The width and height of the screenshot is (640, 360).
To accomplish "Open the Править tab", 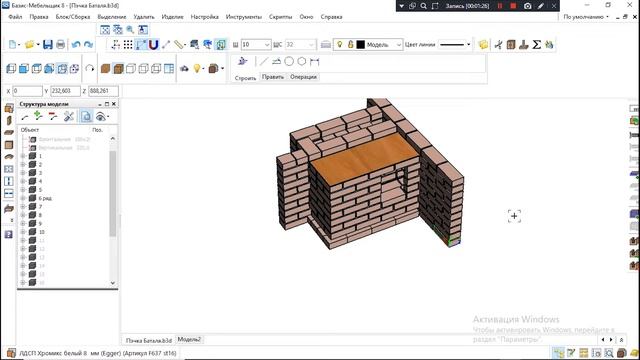I will point(273,77).
